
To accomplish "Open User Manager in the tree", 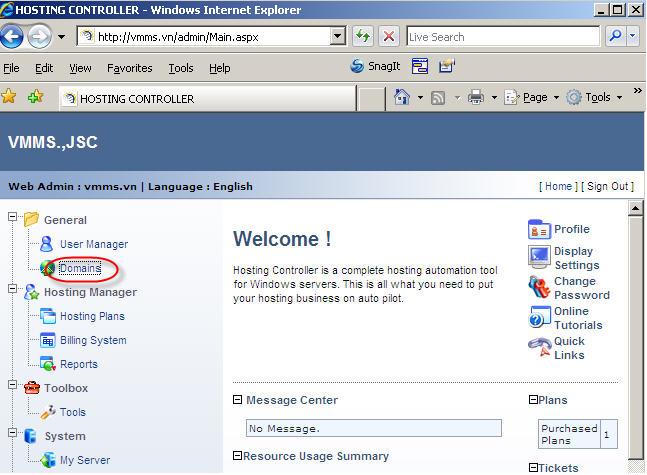I will [x=94, y=244].
